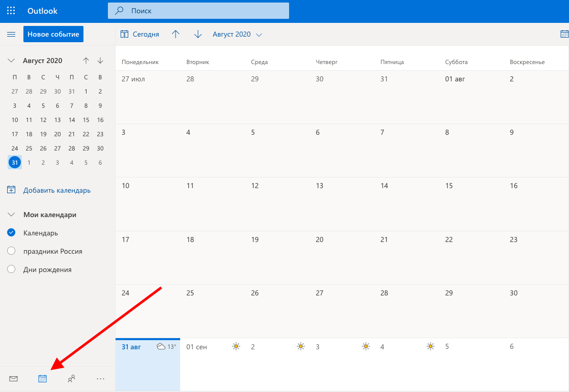The height and width of the screenshot is (392, 569).
Task: Uncheck the Календарь calendar
Action: pos(11,232)
